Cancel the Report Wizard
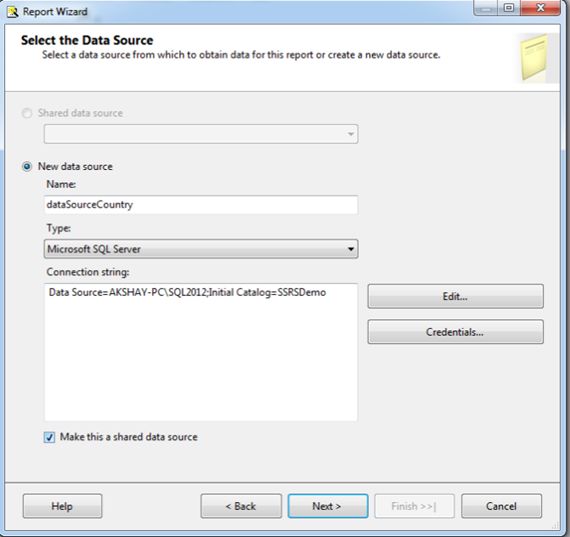The width and height of the screenshot is (570, 537). (x=501, y=506)
